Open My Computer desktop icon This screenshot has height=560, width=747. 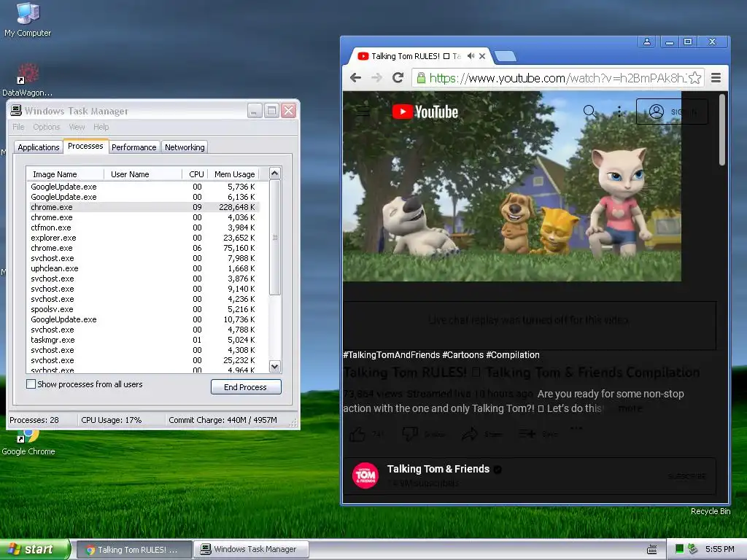28,20
